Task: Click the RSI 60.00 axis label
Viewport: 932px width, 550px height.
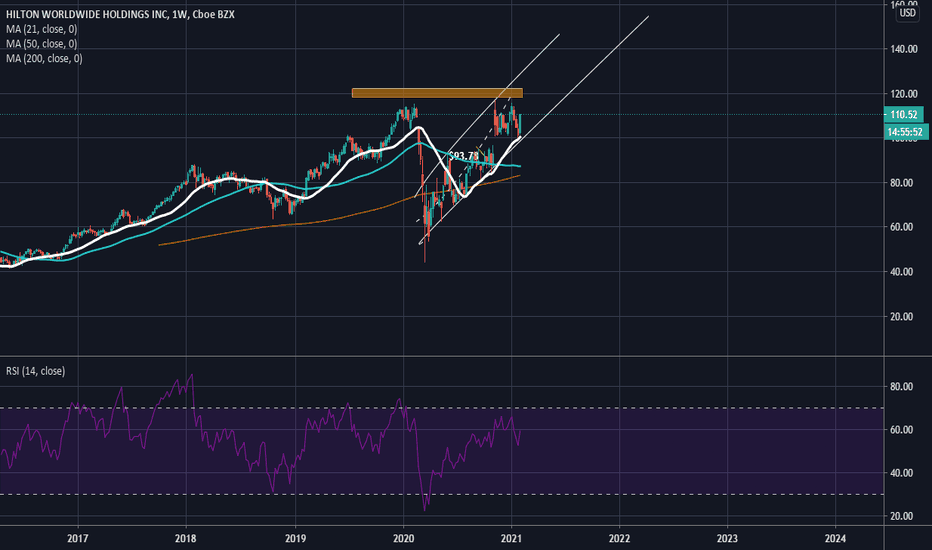Action: [x=901, y=430]
